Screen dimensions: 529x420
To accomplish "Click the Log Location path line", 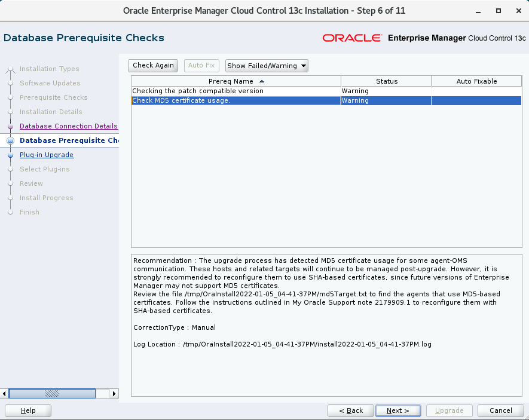I will coord(282,344).
